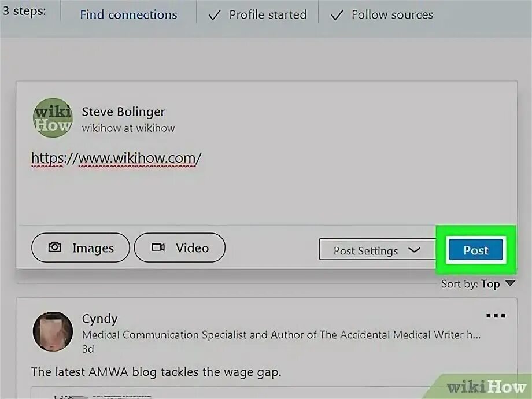Select the Find connections step
Image resolution: width=532 pixels, height=399 pixels.
128,14
